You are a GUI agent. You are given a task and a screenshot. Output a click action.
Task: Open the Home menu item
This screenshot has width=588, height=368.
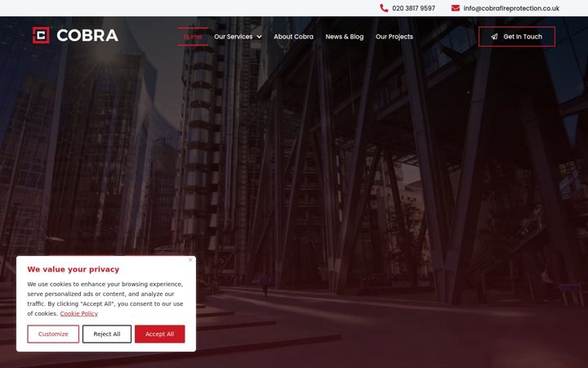(193, 37)
